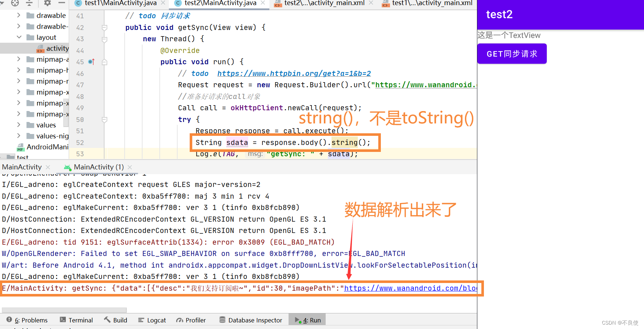Click the Collapse All icon in project panel
This screenshot has width=644, height=329.
point(30,3)
